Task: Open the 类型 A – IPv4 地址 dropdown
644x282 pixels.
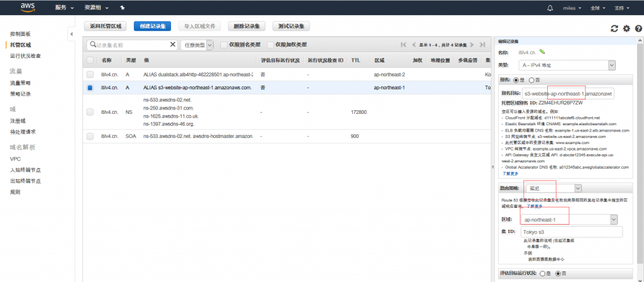Action: pos(567,65)
